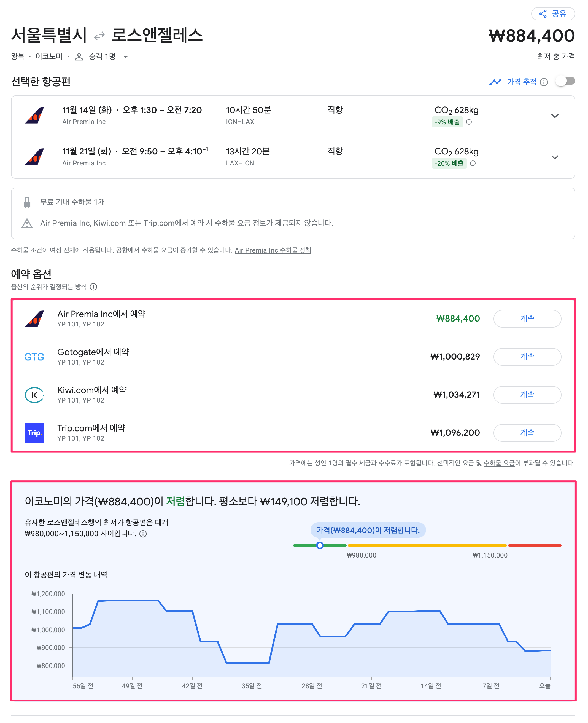Viewport: 588px width, 723px height.
Task: Click the price position marker on the price range bar
Action: click(x=320, y=546)
